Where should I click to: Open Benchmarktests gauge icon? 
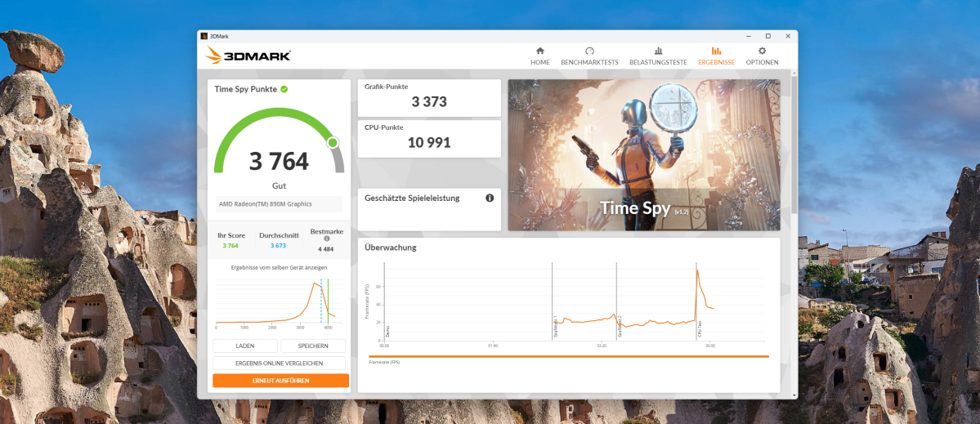pos(589,51)
